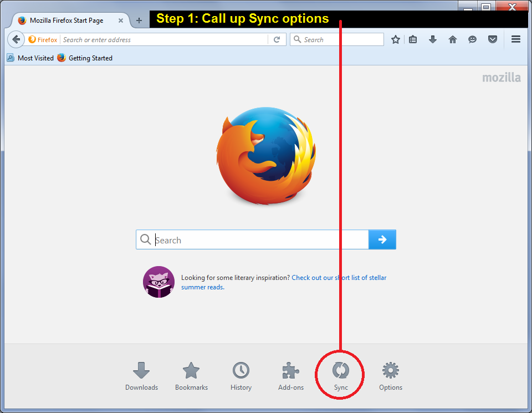Open Sync settings launcher
Image resolution: width=532 pixels, height=413 pixels.
(x=341, y=376)
